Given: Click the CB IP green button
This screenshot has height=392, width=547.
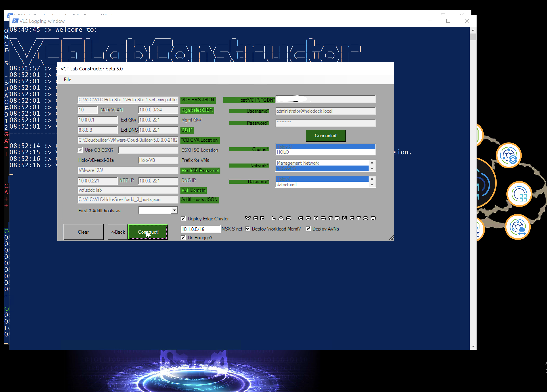Looking at the screenshot, I should 187,130.
